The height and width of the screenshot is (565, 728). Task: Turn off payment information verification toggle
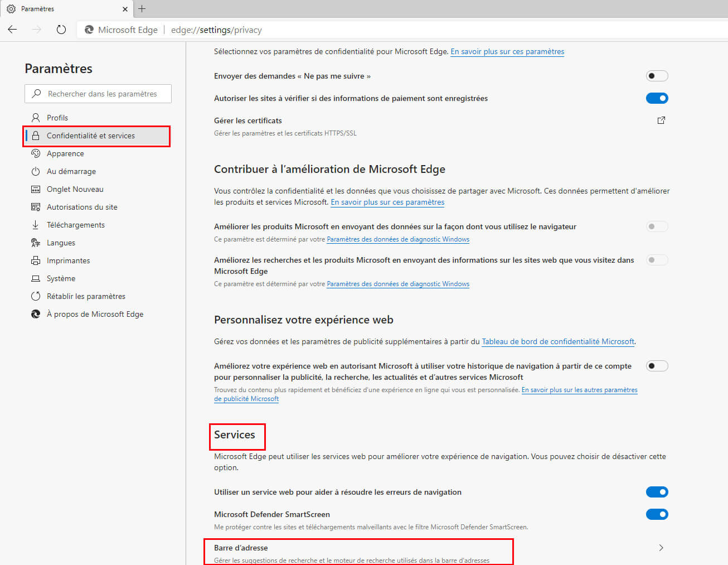pyautogui.click(x=657, y=98)
